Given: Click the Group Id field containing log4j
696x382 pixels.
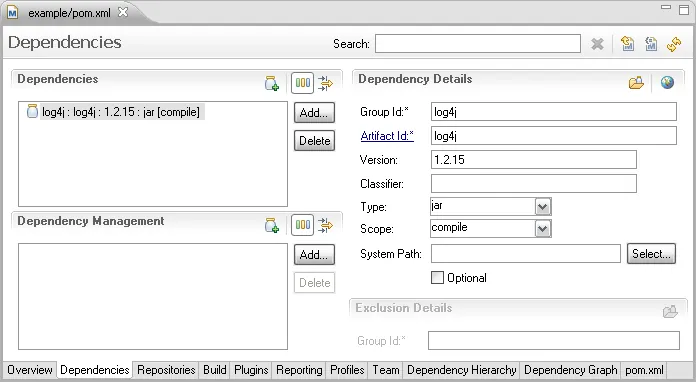Looking at the screenshot, I should pos(554,112).
